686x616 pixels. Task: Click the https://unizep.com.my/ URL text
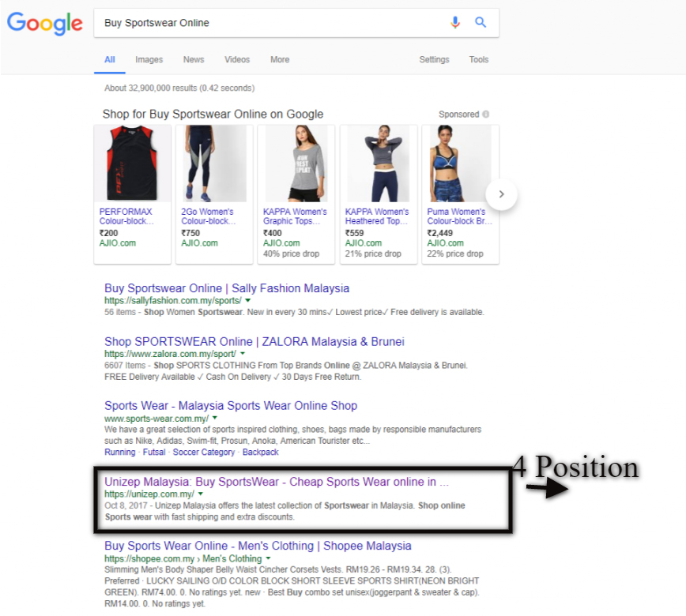click(149, 494)
